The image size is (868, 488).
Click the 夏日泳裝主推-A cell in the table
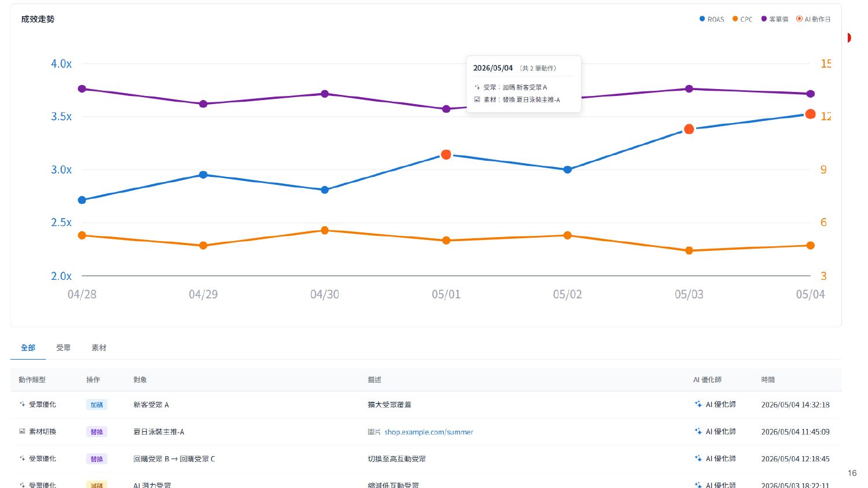coord(159,432)
